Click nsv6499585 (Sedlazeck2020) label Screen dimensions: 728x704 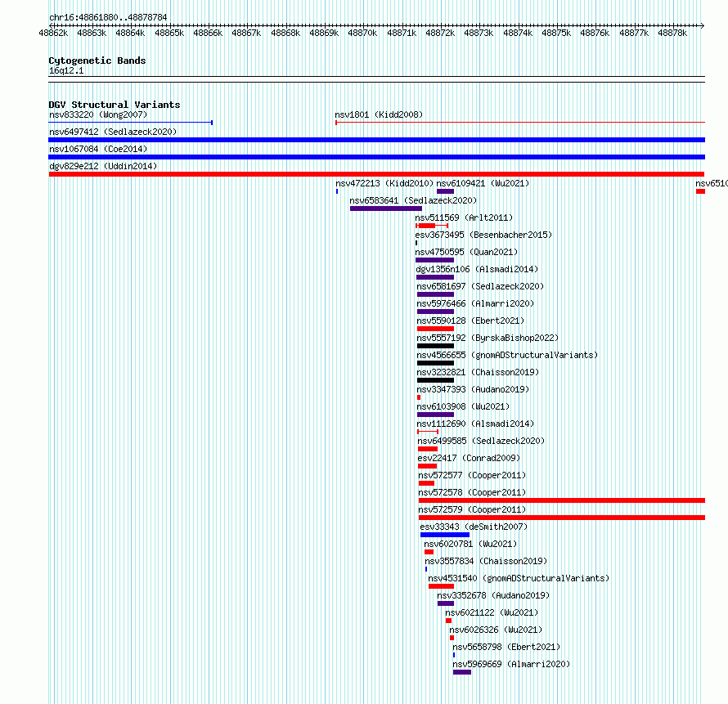pyautogui.click(x=481, y=441)
